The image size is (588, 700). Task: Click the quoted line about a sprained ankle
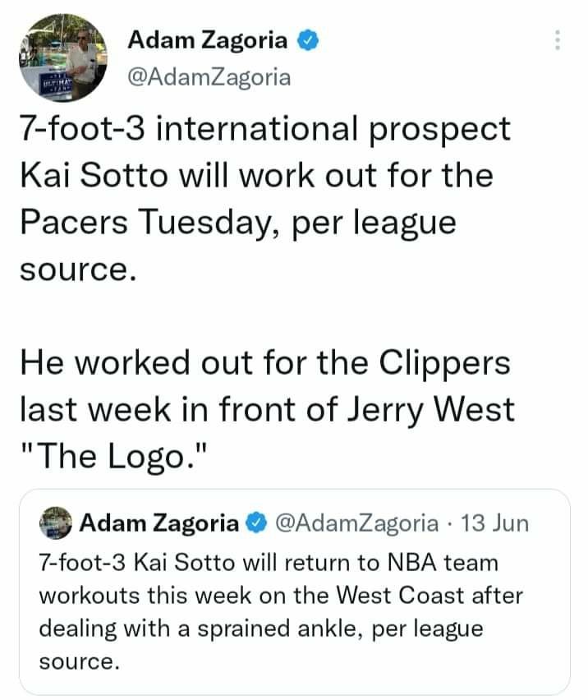tap(261, 629)
